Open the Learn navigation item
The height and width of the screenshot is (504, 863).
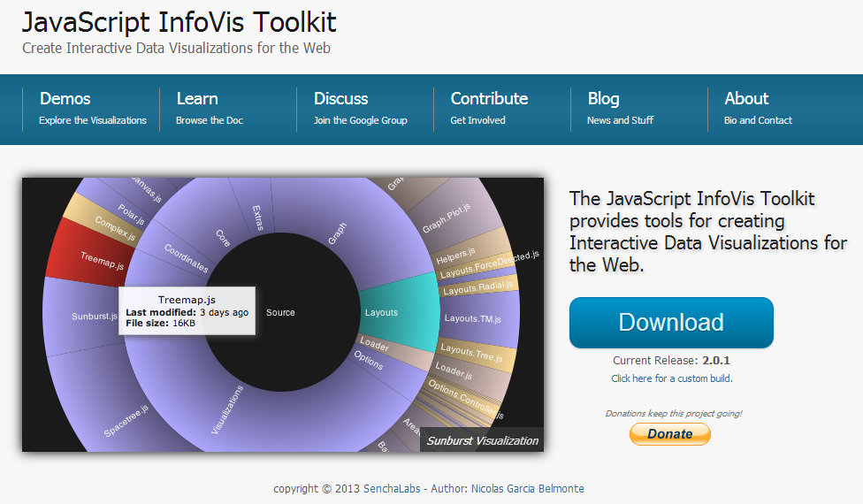197,98
